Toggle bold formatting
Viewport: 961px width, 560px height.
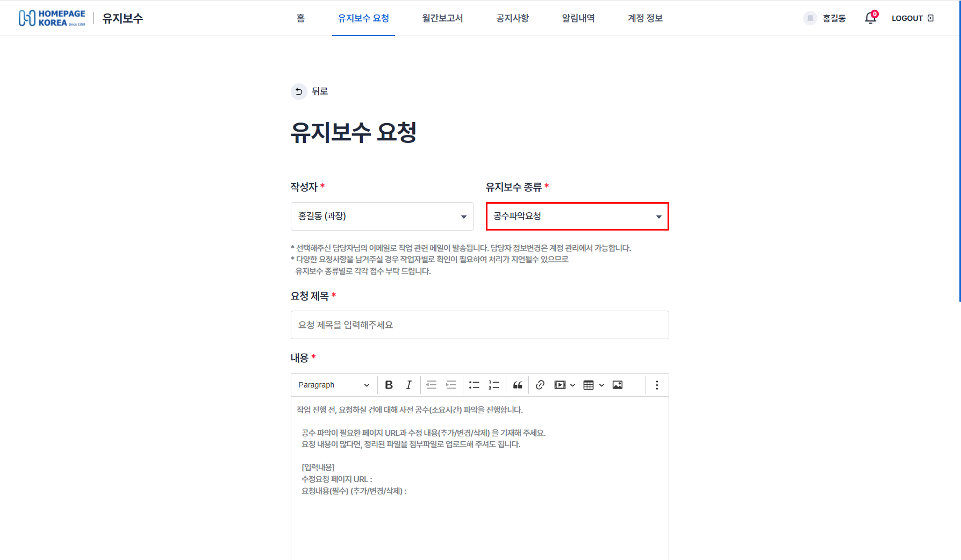coord(389,384)
